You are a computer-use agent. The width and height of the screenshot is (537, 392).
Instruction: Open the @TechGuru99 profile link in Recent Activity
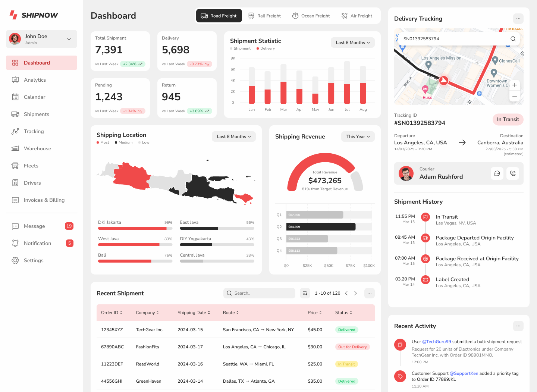[437, 341]
